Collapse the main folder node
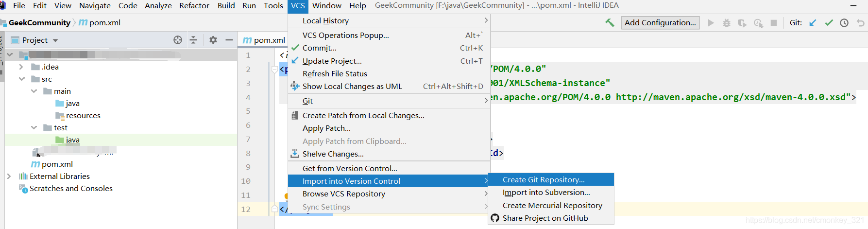 (34, 91)
